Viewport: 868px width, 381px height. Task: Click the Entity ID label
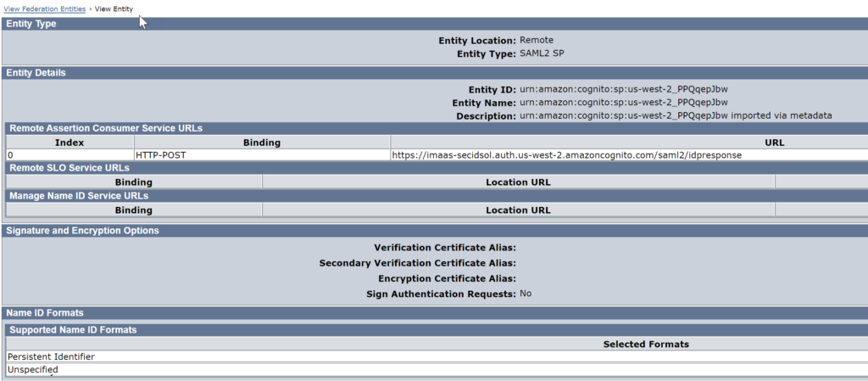[492, 90]
